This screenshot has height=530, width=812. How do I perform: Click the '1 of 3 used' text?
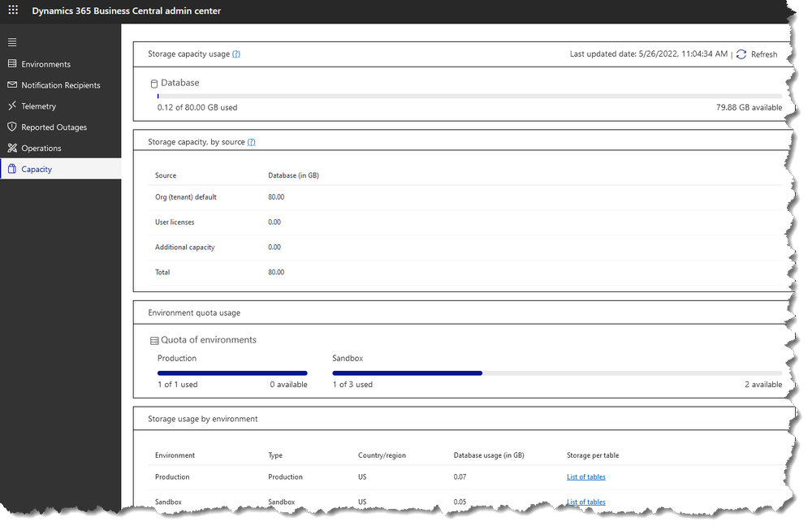[352, 385]
